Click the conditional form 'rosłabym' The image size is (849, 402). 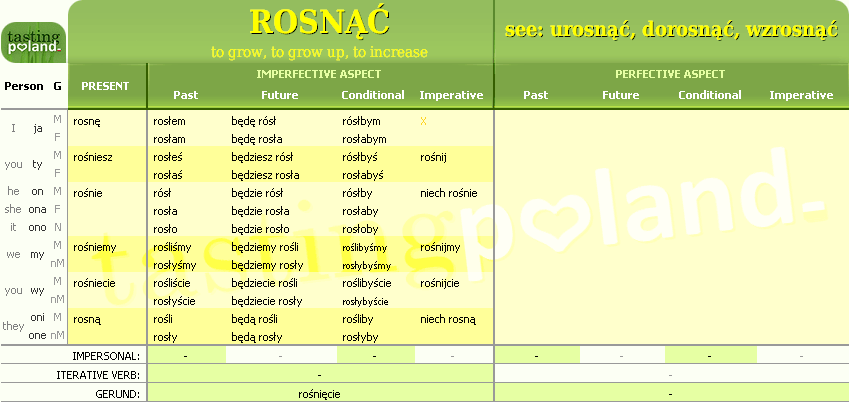pos(364,139)
